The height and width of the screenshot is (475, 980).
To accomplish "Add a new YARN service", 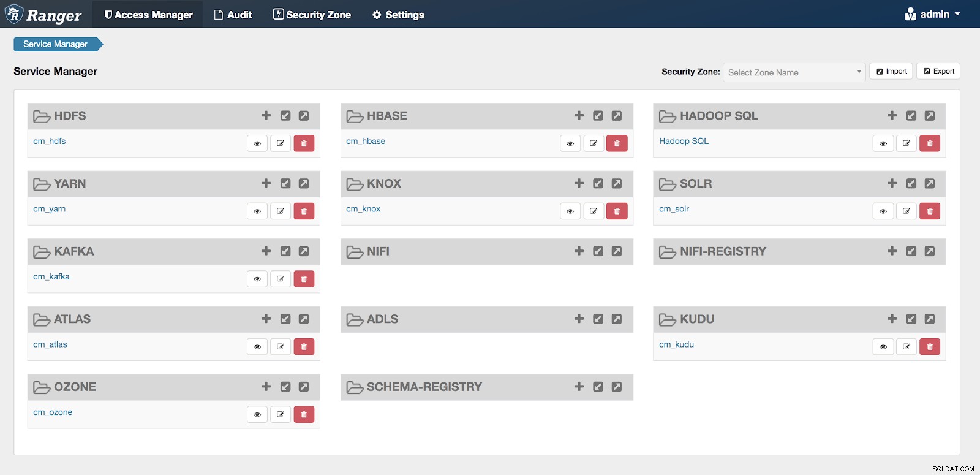I will pos(266,183).
